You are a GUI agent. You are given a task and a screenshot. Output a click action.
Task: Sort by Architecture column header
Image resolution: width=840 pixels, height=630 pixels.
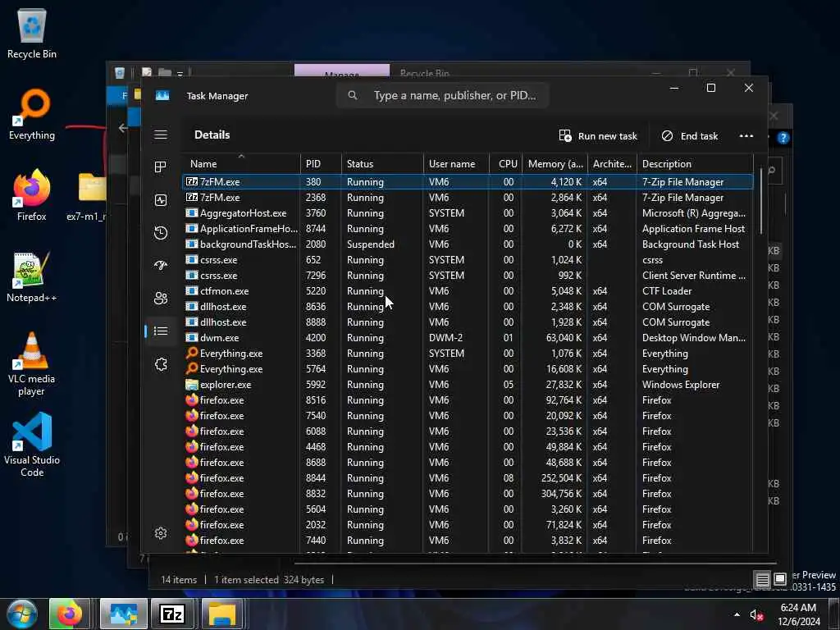612,164
